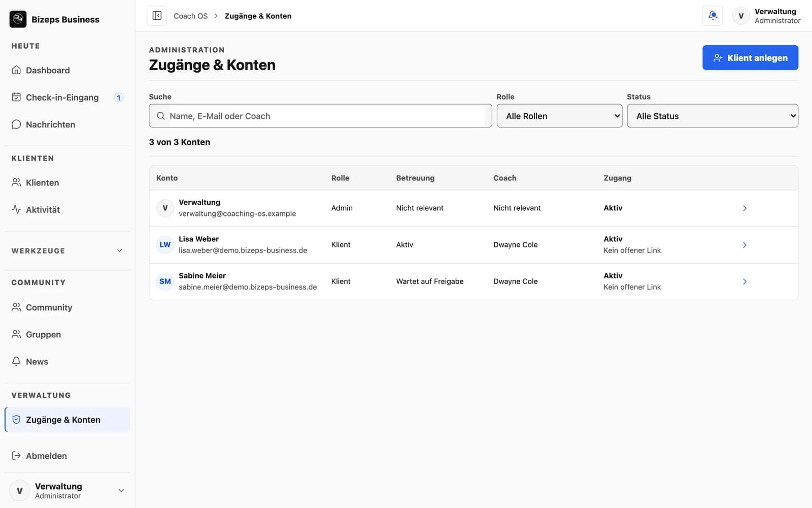
Task: Open Aktivität in the sidebar
Action: click(x=67, y=209)
